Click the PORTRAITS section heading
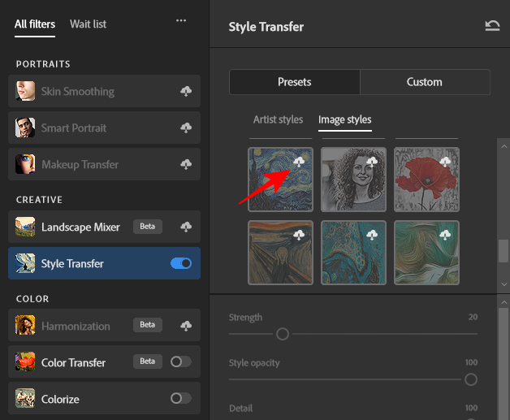 43,64
